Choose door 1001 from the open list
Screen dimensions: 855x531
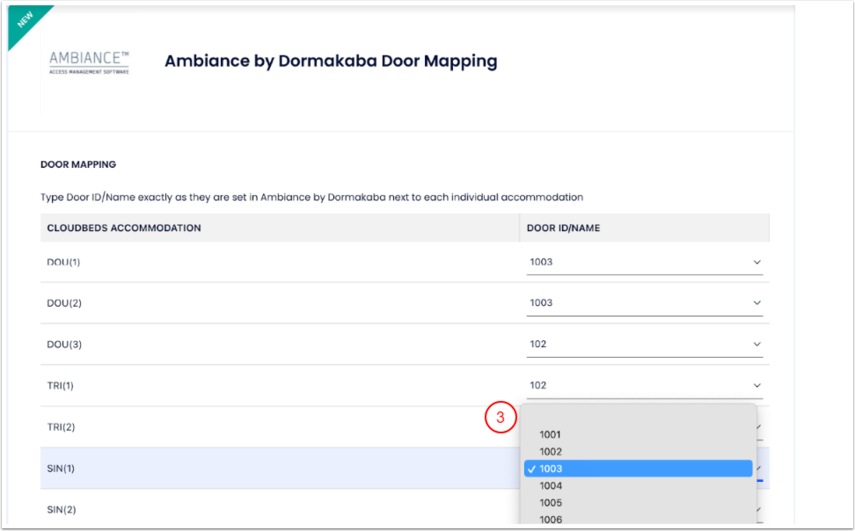550,435
